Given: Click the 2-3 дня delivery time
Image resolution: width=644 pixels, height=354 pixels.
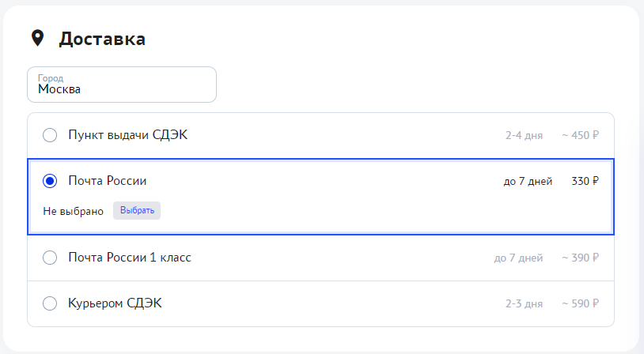Looking at the screenshot, I should click(524, 303).
